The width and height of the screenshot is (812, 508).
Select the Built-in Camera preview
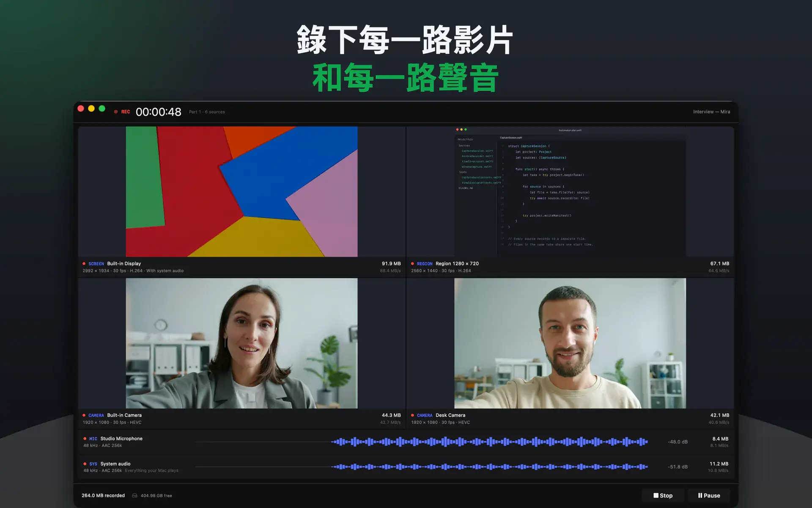(241, 343)
